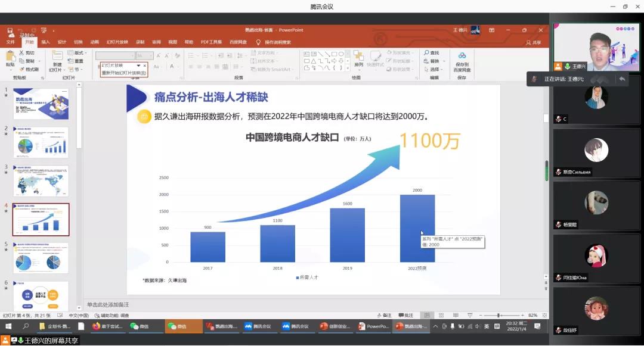Toggle the Notes (备注) pane in status bar
The height and width of the screenshot is (346, 644).
pos(385,315)
